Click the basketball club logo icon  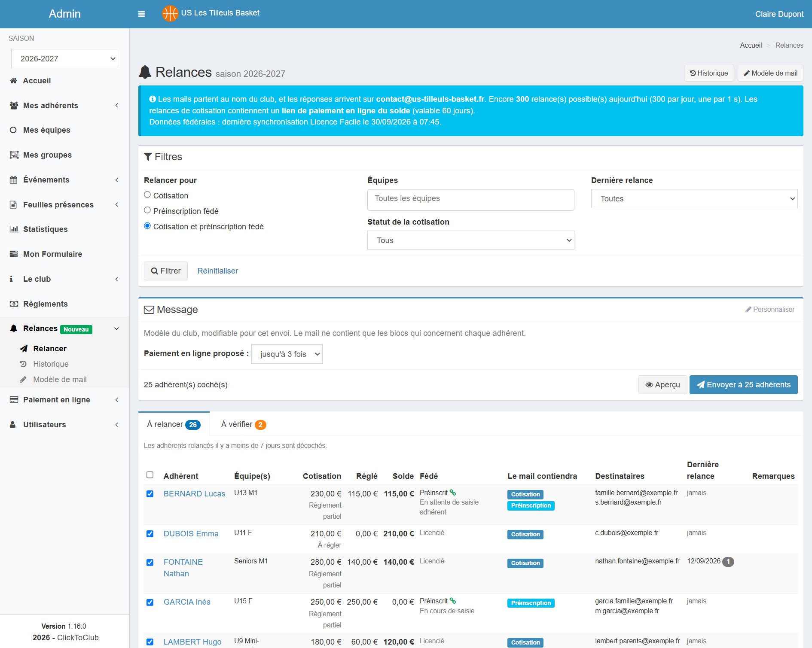tap(170, 13)
